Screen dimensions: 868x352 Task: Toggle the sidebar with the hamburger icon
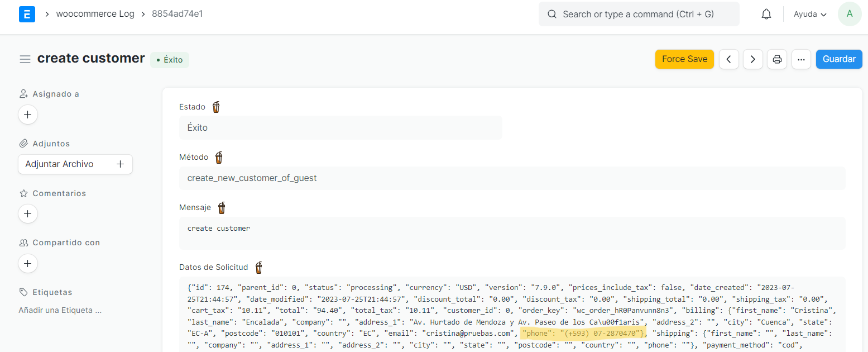pyautogui.click(x=25, y=59)
